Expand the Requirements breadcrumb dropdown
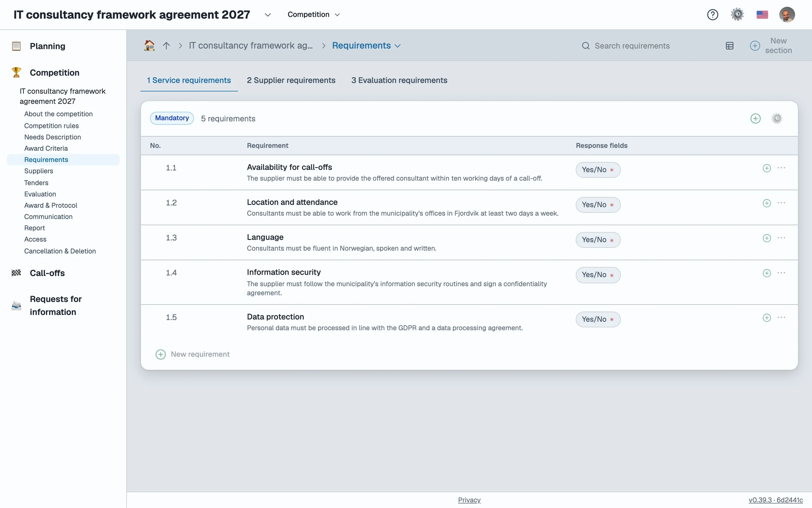 click(398, 46)
